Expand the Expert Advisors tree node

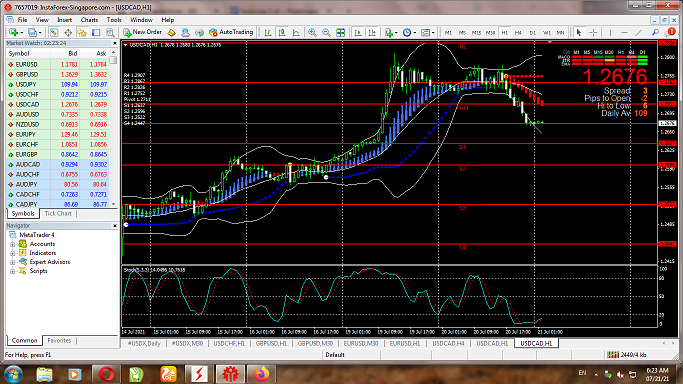[13, 262]
